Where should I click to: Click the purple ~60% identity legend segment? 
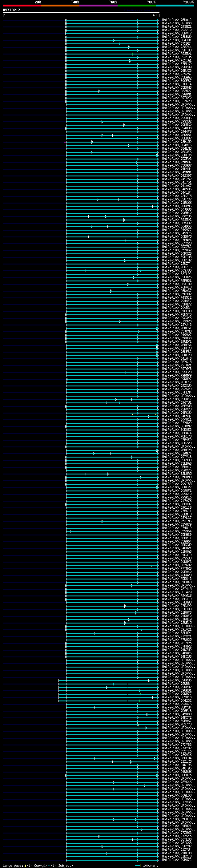tap(99, 6)
